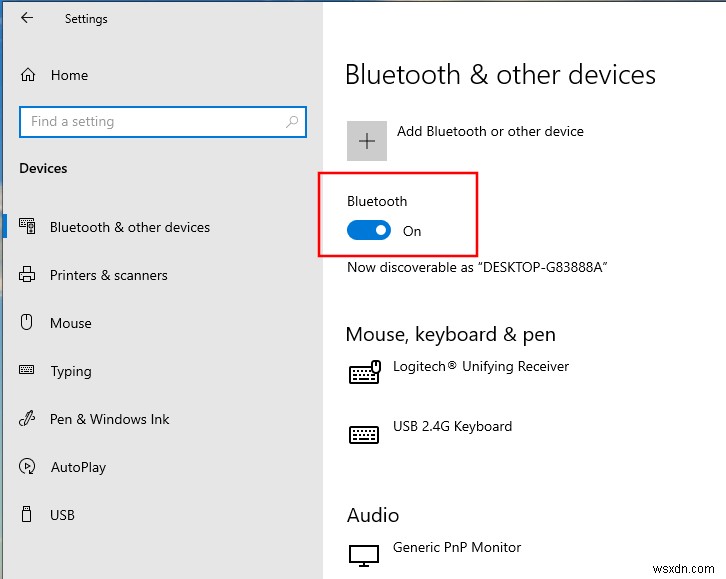Select Logitech Unifying Receiver device entry

click(481, 366)
